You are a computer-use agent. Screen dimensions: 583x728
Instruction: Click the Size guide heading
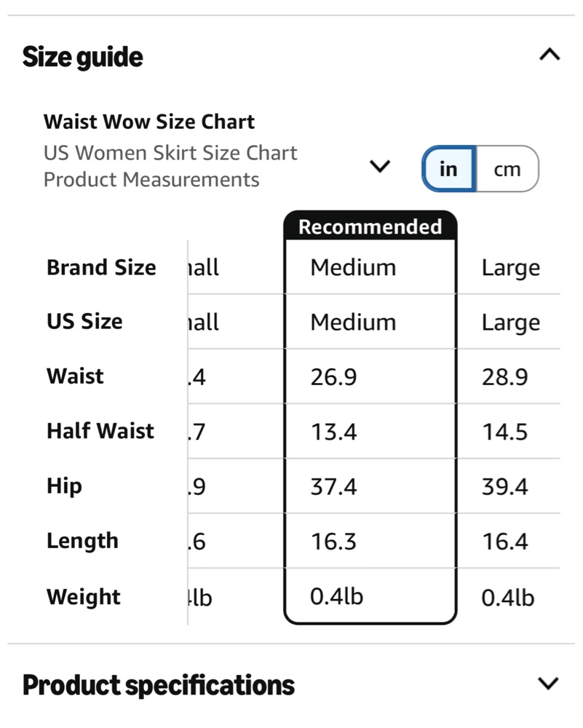click(83, 57)
